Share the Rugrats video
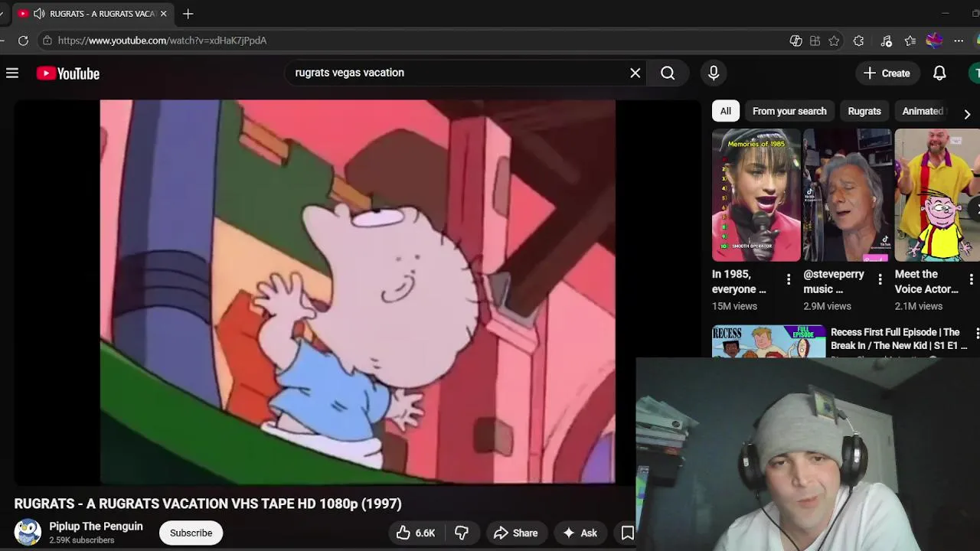Image resolution: width=980 pixels, height=551 pixels. tap(515, 533)
